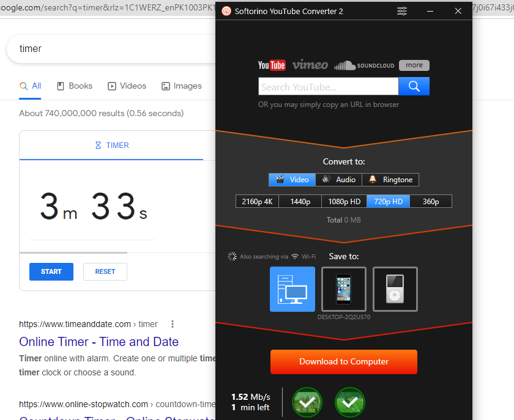Click the Wi-Fi searching spinner icon

(232, 256)
